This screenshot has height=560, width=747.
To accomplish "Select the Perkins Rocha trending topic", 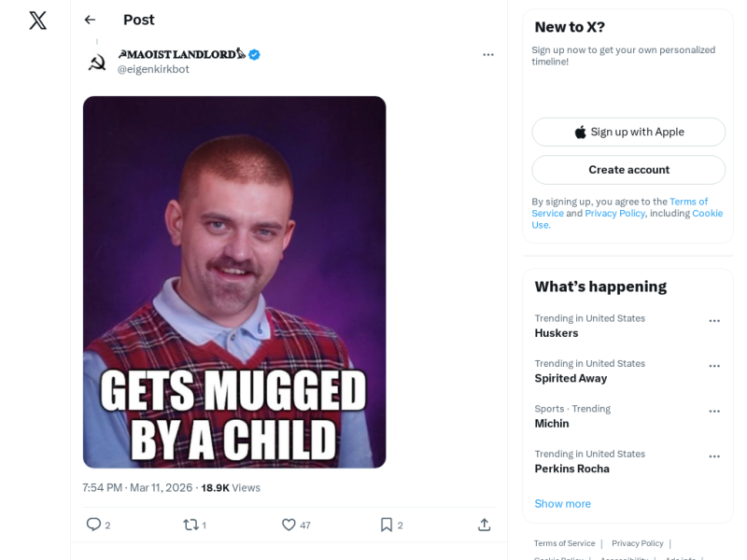I will (572, 469).
